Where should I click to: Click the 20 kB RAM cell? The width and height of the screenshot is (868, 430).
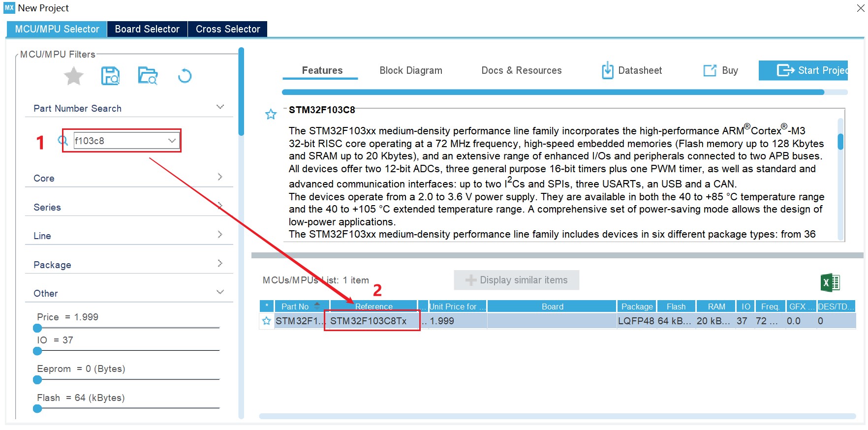coord(715,321)
